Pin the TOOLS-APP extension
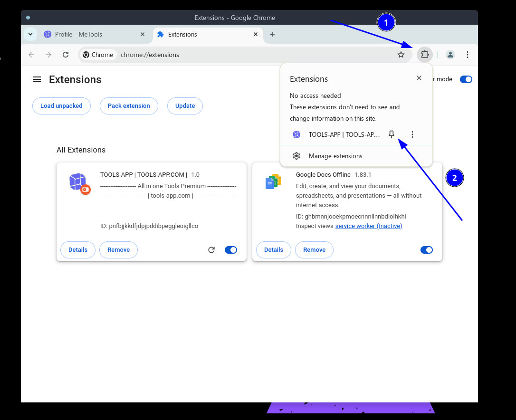Image resolution: width=516 pixels, height=420 pixels. [x=392, y=134]
